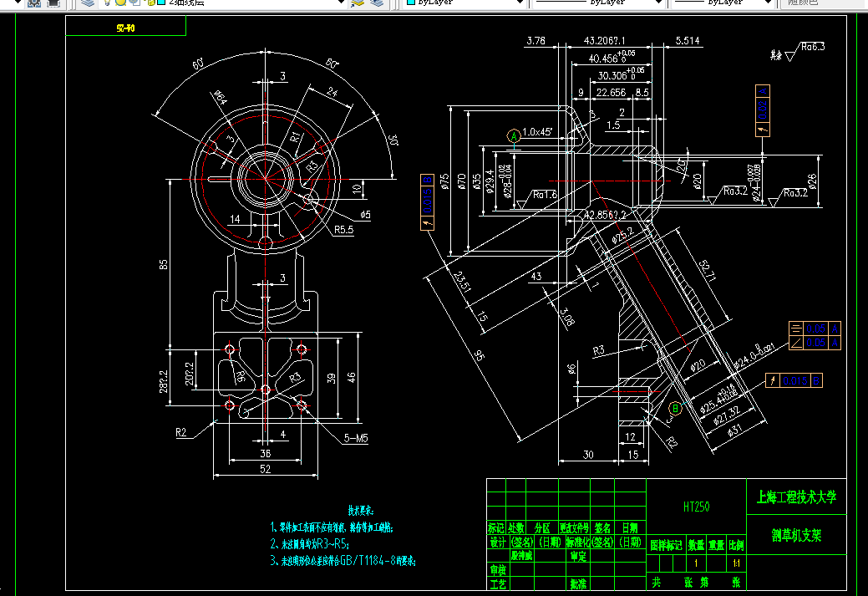
Task: Click the Make Object's Layer Current icon
Action: [357, 3]
